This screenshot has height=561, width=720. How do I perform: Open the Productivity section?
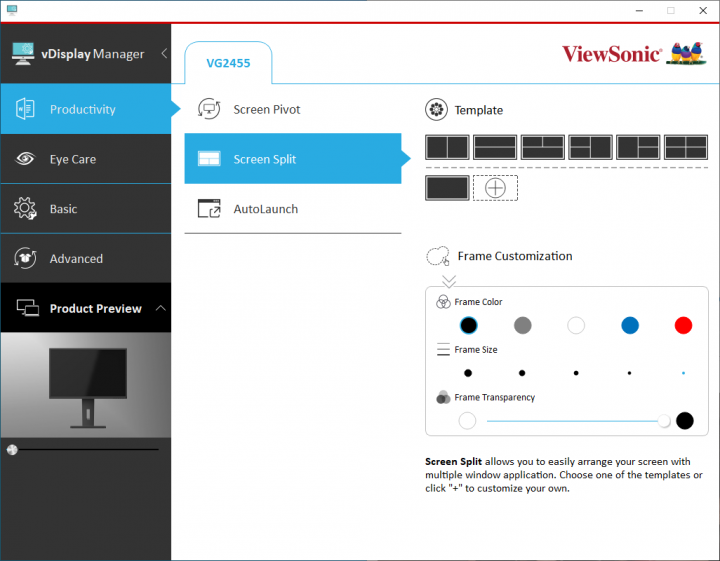[86, 109]
